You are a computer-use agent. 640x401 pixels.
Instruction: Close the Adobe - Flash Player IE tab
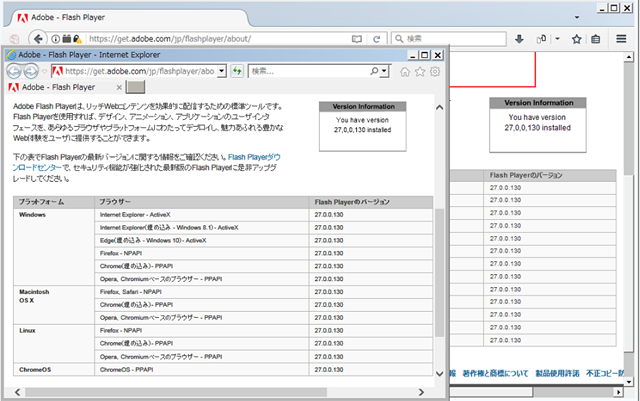(119, 87)
